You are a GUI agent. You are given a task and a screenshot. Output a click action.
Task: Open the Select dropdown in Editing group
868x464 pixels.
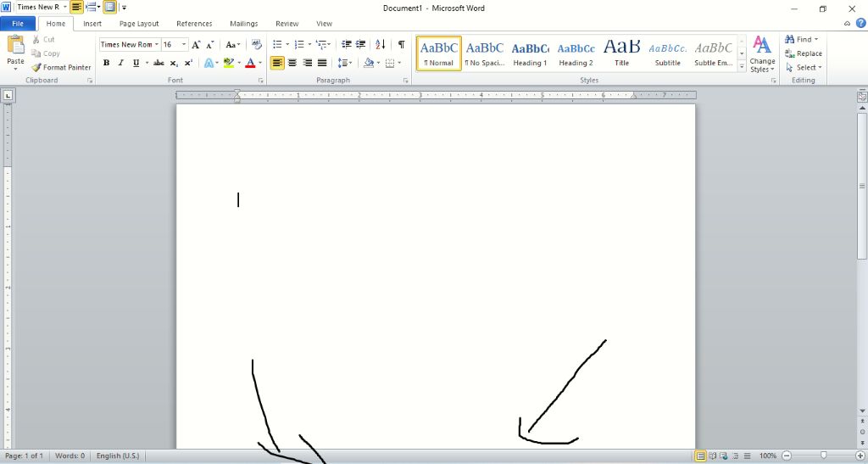(x=804, y=68)
